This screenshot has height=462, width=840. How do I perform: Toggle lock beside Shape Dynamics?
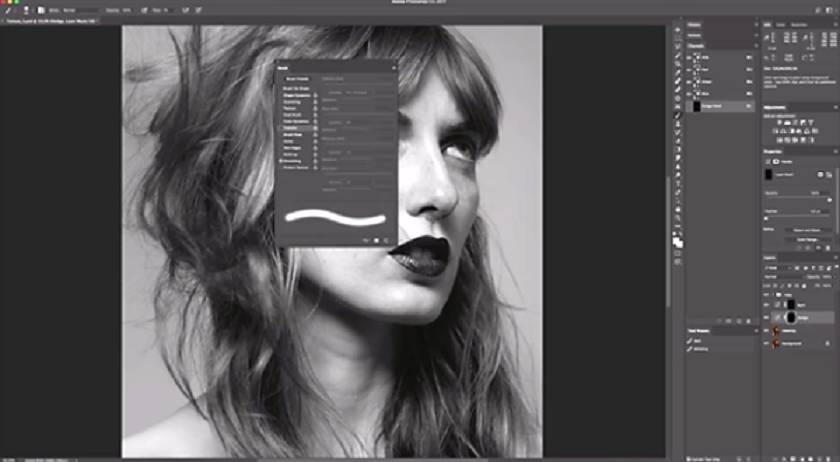[316, 95]
